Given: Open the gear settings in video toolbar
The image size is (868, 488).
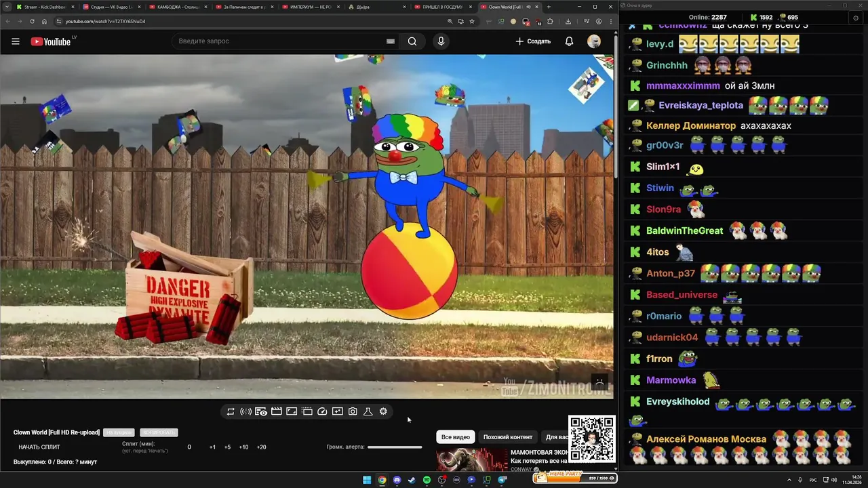Looking at the screenshot, I should 383,411.
